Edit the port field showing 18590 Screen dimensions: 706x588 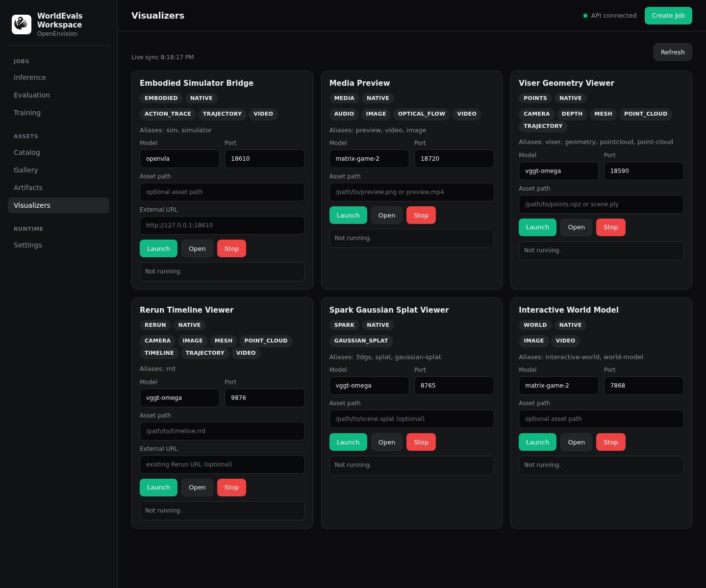point(644,171)
